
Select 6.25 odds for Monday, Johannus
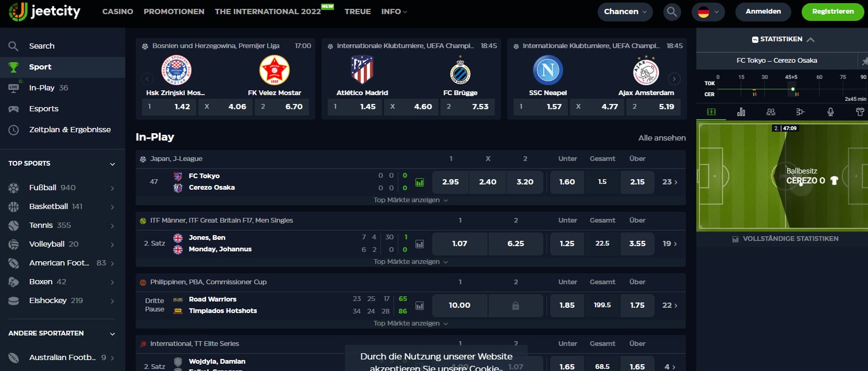point(516,244)
